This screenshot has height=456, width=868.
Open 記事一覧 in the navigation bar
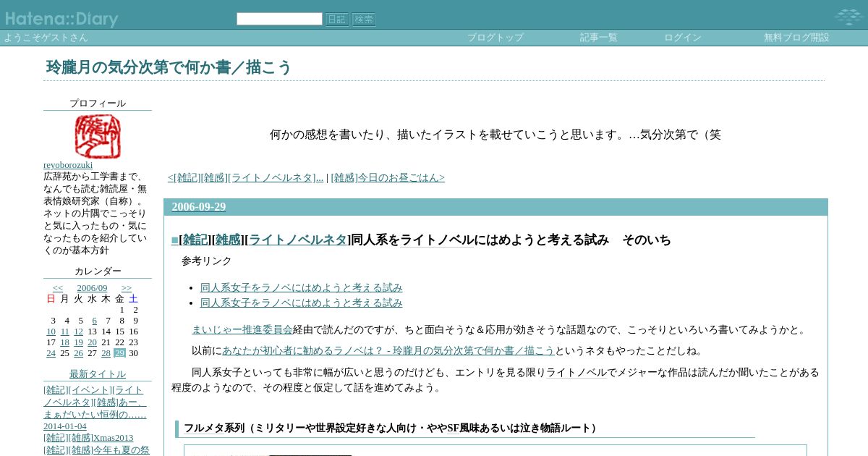point(599,38)
